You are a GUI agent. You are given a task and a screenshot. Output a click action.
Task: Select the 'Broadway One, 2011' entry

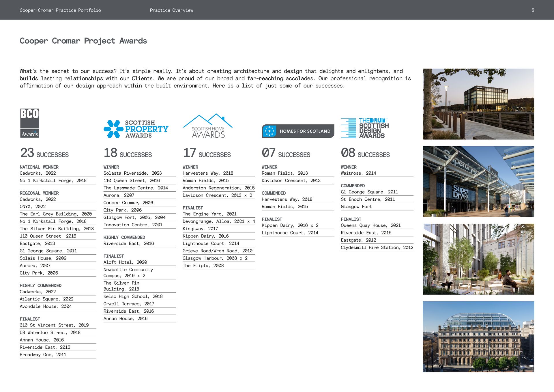click(x=43, y=355)
